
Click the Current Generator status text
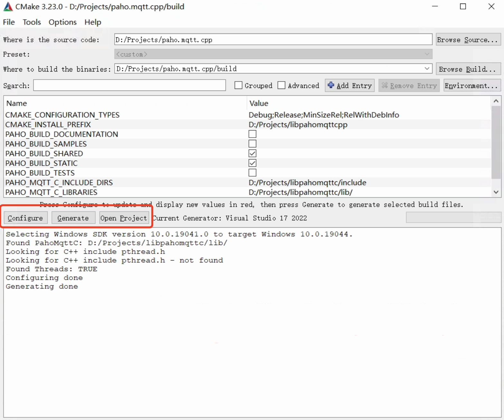pos(230,218)
